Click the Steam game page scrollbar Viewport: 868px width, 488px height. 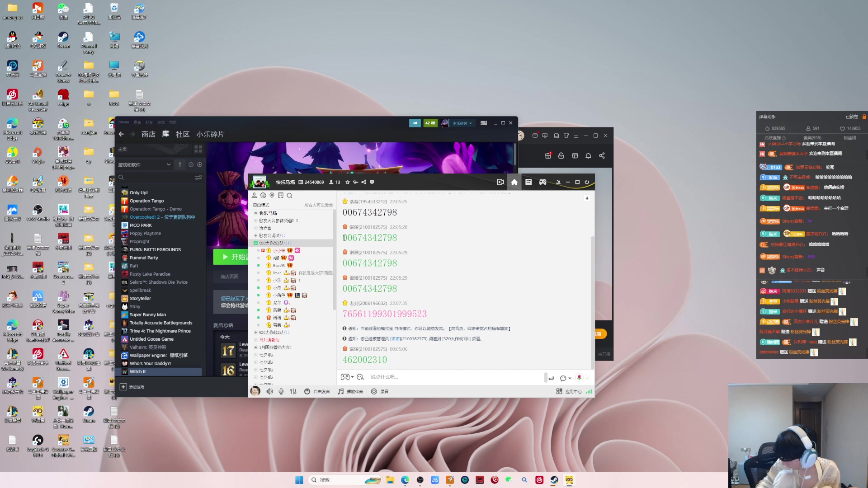[x=515, y=154]
